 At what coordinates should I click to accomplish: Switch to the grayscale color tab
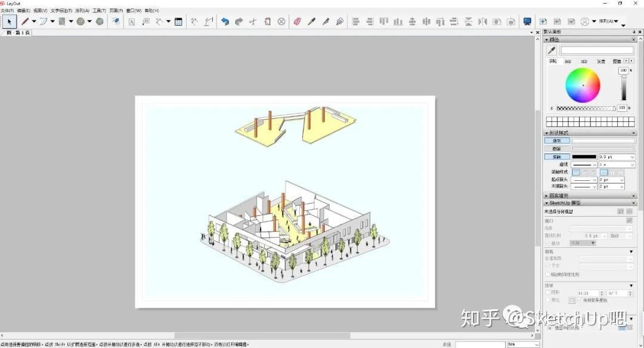[x=600, y=61]
